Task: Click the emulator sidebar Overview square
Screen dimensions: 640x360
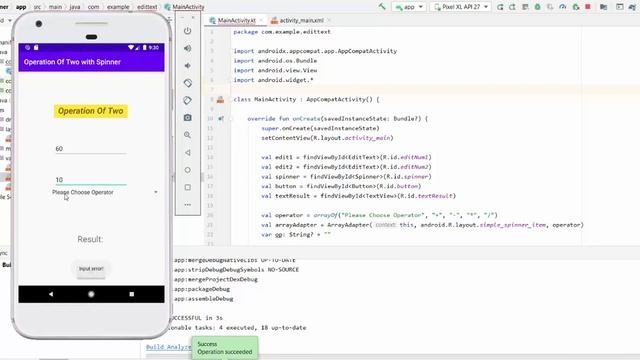Action: (x=187, y=187)
